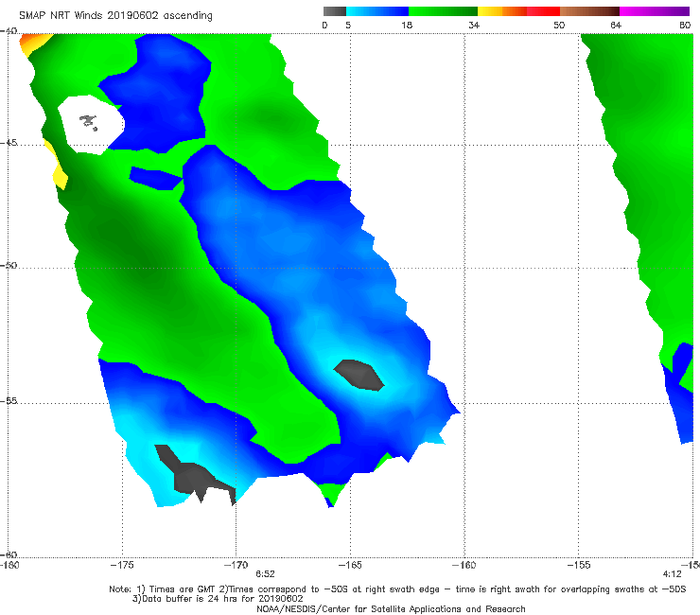The image size is (700, 615).
Task: Click the colorbar label '34'
Action: [474, 25]
